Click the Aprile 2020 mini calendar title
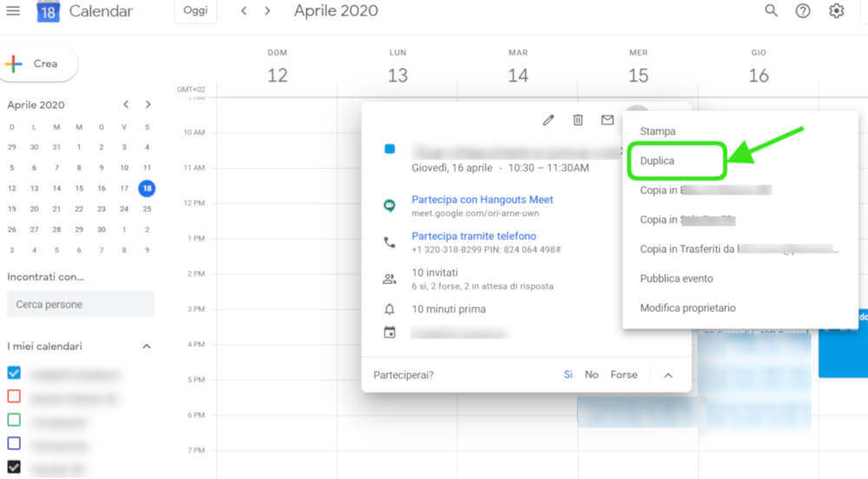The width and height of the screenshot is (868, 479). tap(36, 104)
